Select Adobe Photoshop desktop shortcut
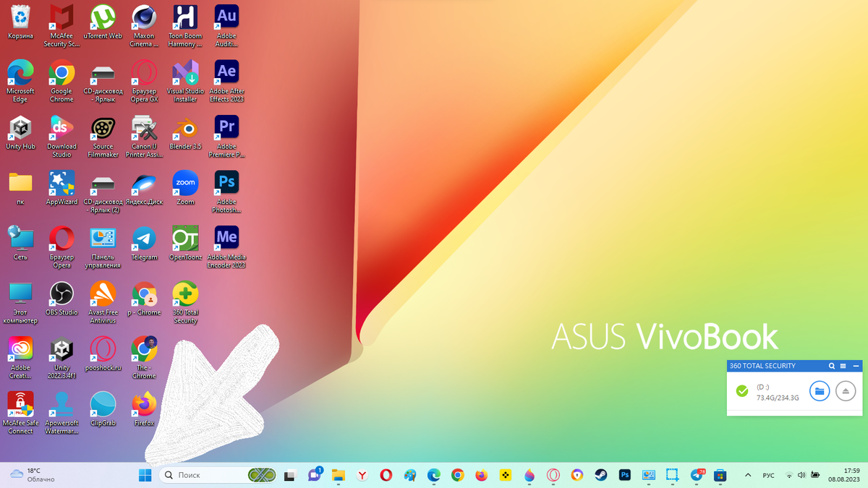The image size is (868, 488). (x=226, y=192)
